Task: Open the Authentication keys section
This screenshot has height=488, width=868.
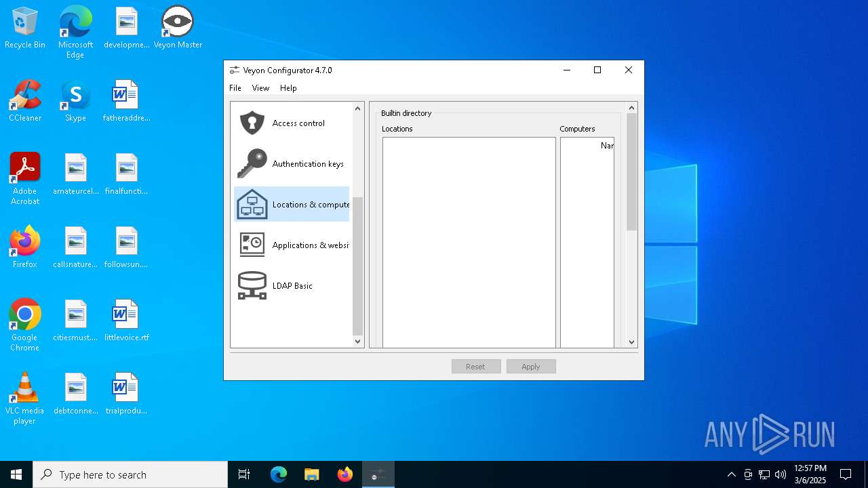Action: click(292, 163)
